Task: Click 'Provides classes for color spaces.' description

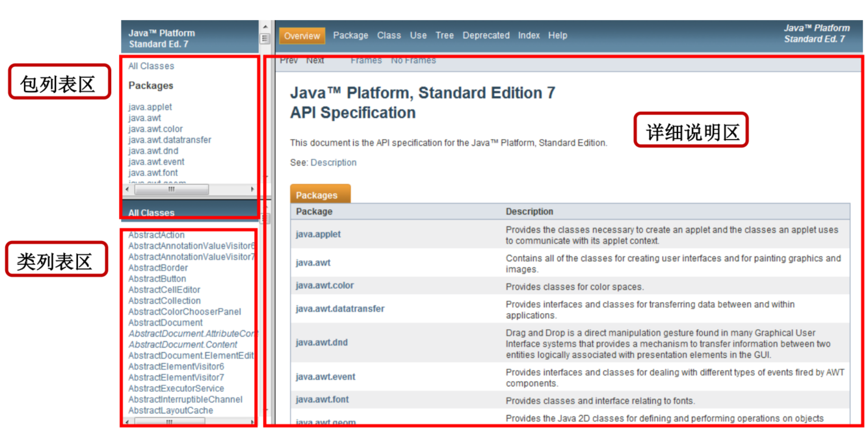Action: pos(575,286)
